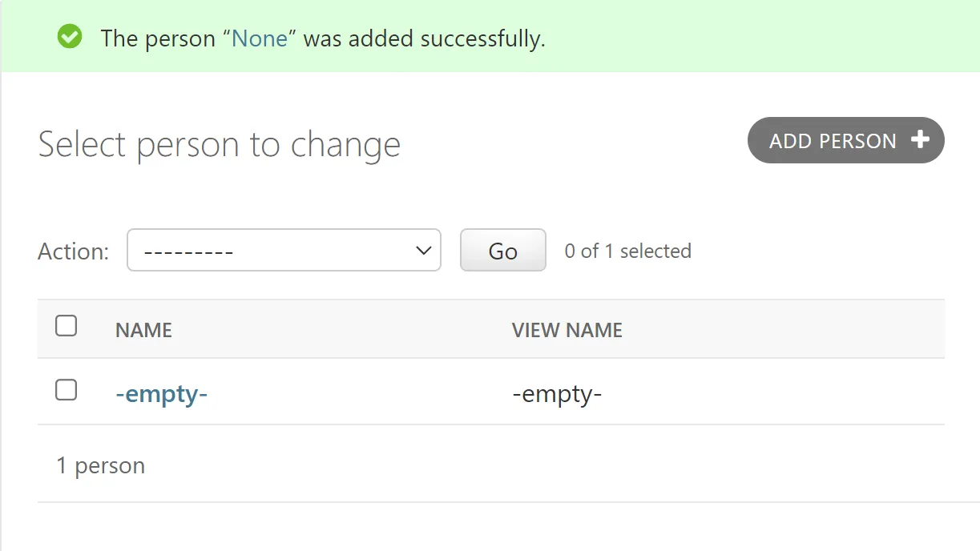Open the "None" person link in message

click(x=259, y=38)
